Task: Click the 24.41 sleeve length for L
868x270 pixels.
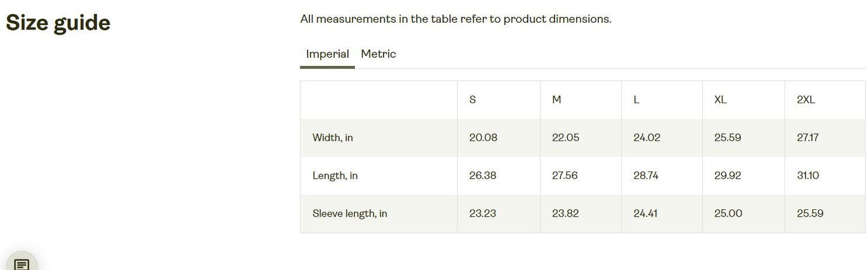Action: pyautogui.click(x=646, y=214)
